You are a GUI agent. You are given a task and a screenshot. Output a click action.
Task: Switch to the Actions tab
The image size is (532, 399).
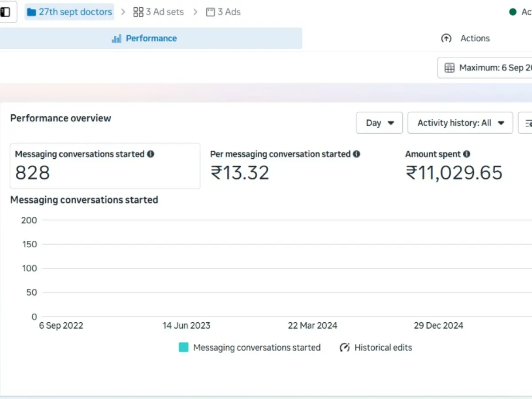pos(465,39)
